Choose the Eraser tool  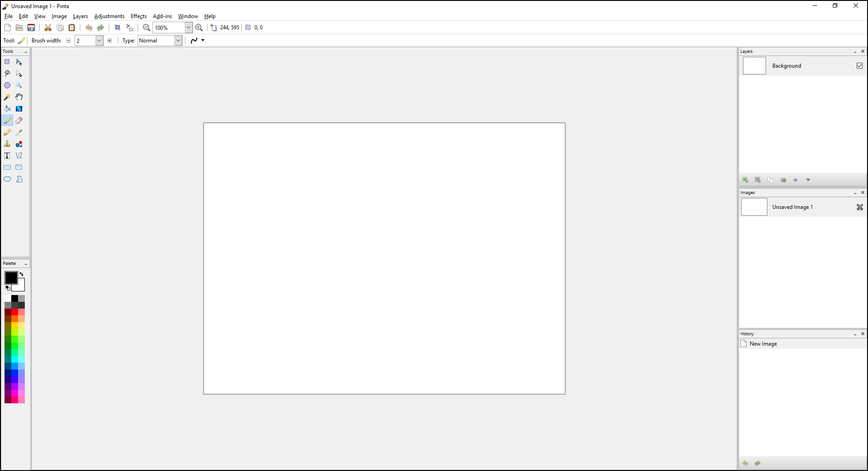19,120
